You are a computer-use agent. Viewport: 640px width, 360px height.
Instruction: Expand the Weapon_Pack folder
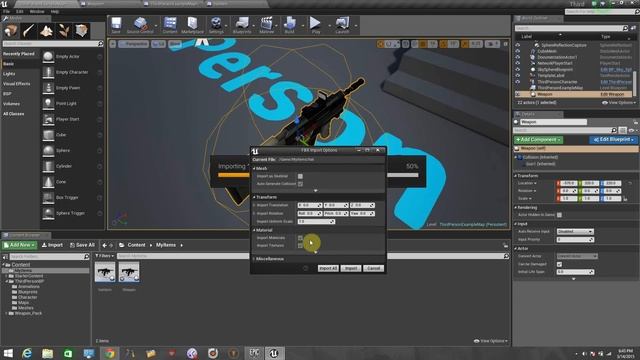pos(6,313)
